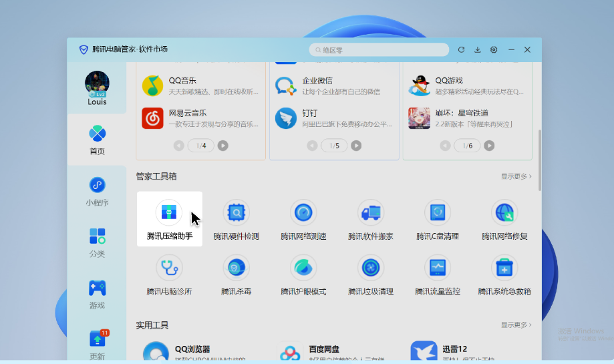Show more in 管家工具箱 section
This screenshot has width=614, height=364.
pos(516,176)
